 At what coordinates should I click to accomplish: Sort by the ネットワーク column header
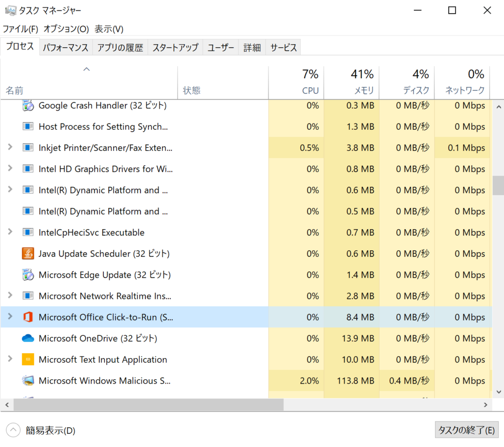click(x=462, y=83)
